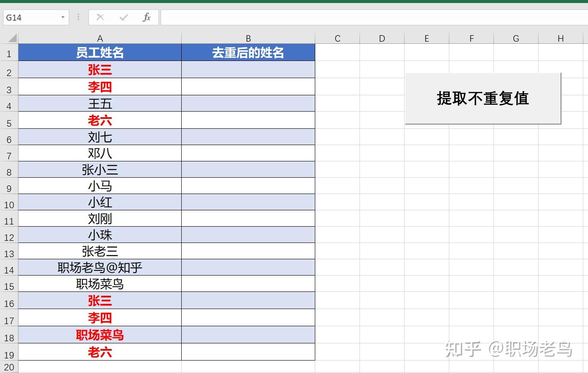Click the header cell 去重后的姓名
588x373 pixels.
(248, 52)
